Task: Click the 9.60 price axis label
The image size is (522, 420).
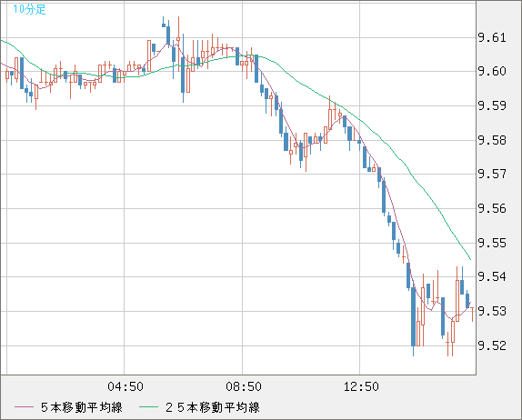Action: click(492, 71)
